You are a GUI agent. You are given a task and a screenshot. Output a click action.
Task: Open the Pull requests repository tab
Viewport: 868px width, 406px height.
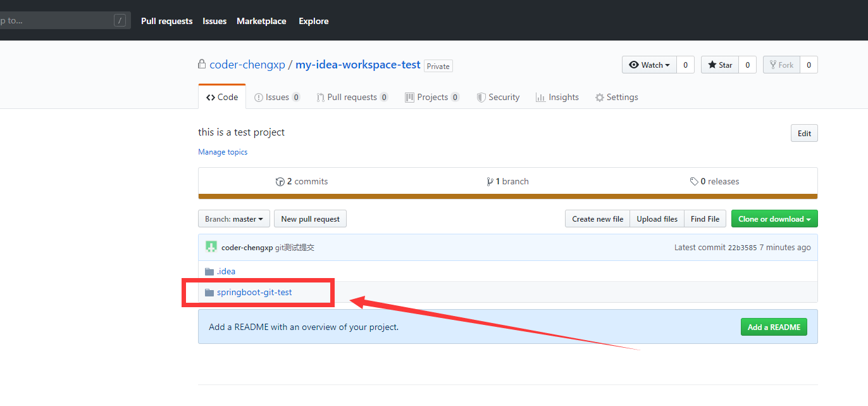(x=352, y=97)
